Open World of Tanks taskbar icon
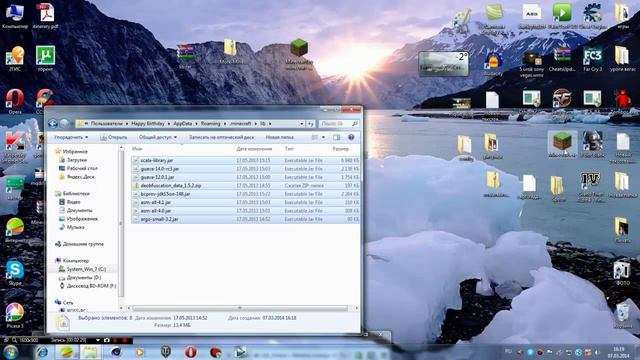The image size is (640, 360). click(x=165, y=352)
